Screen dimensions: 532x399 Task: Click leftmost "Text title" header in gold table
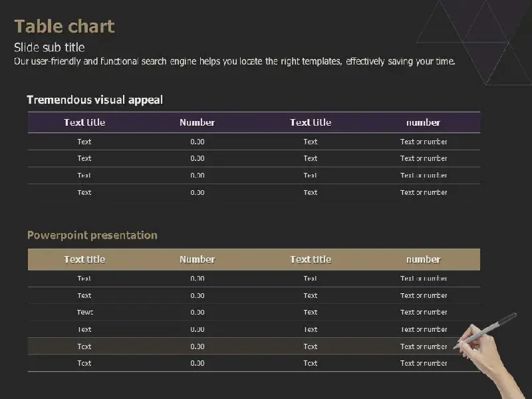[84, 259]
